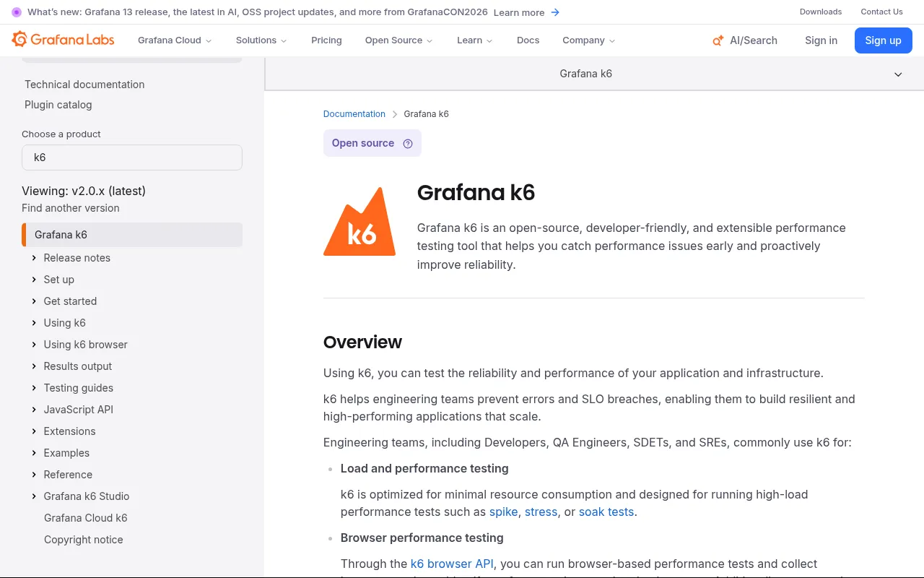This screenshot has width=924, height=578.
Task: Click the Learn more arrow icon
Action: (x=555, y=12)
